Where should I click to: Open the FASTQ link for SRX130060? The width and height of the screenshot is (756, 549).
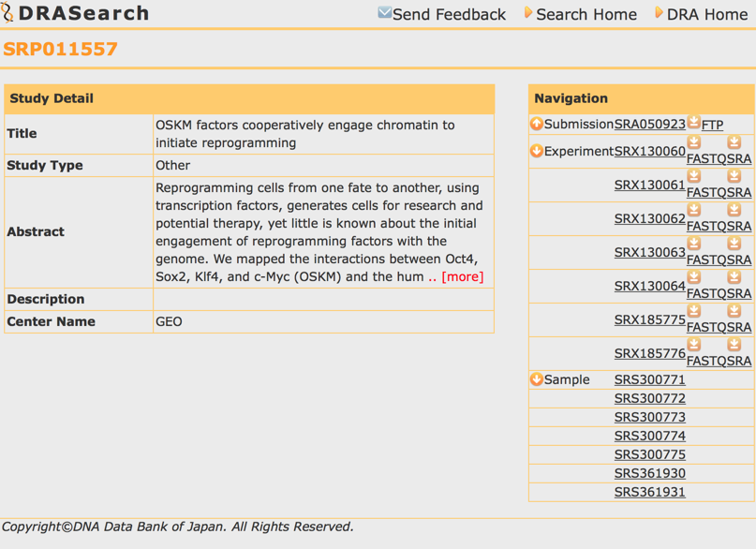point(707,158)
